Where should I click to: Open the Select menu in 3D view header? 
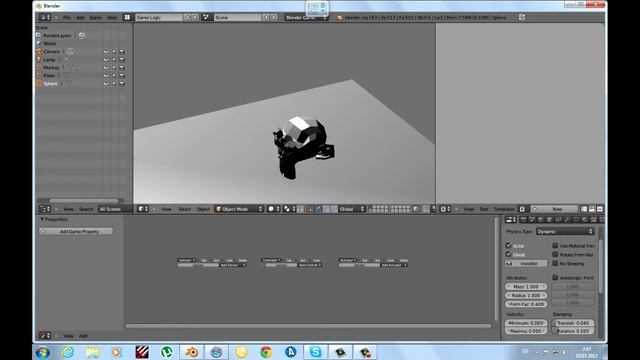coord(184,209)
